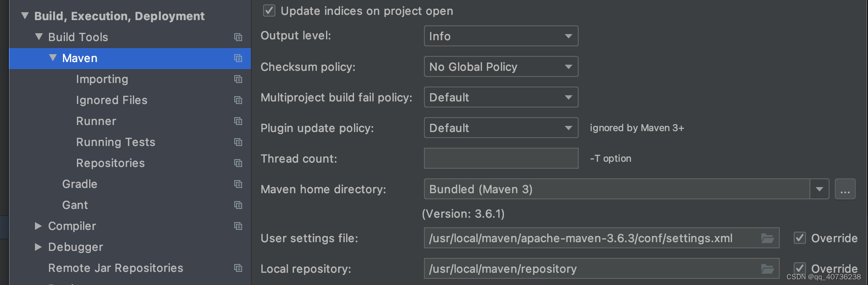This screenshot has width=868, height=285.
Task: Collapse the Build Tools tree node
Action: (39, 37)
